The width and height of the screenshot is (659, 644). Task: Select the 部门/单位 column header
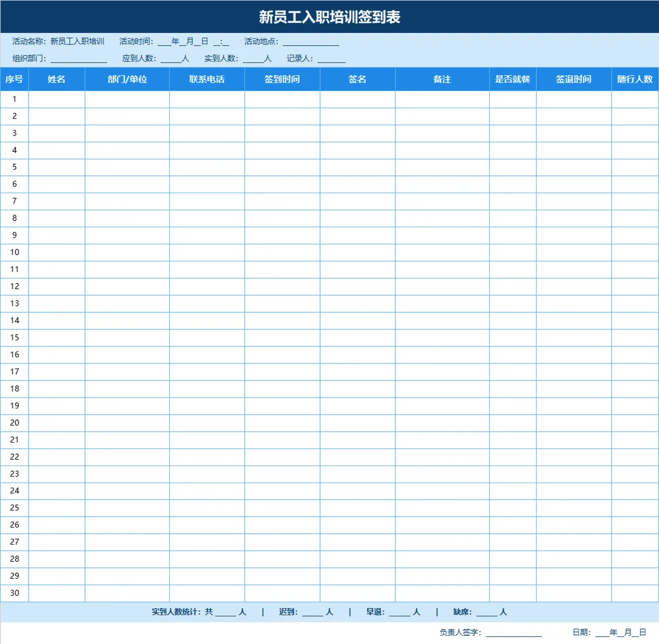click(127, 79)
